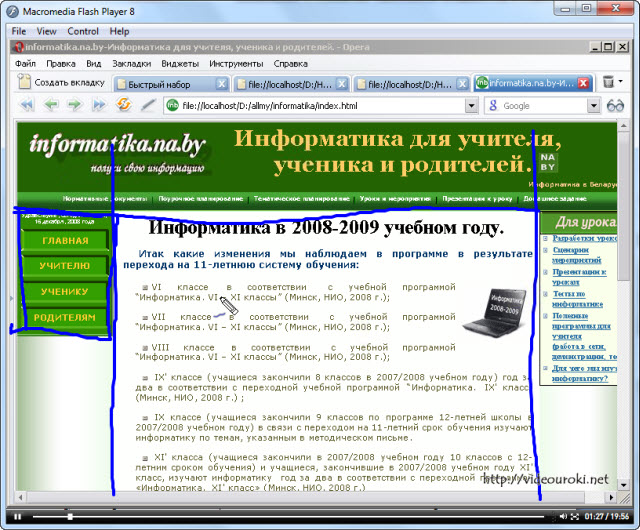Open the Сценарии мероприятий link
This screenshot has height=530, width=640.
point(576,255)
